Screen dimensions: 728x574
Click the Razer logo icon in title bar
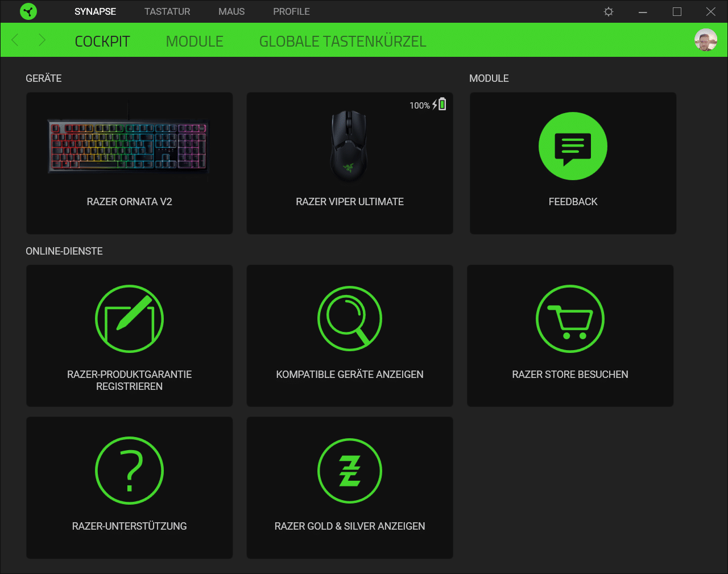point(28,11)
